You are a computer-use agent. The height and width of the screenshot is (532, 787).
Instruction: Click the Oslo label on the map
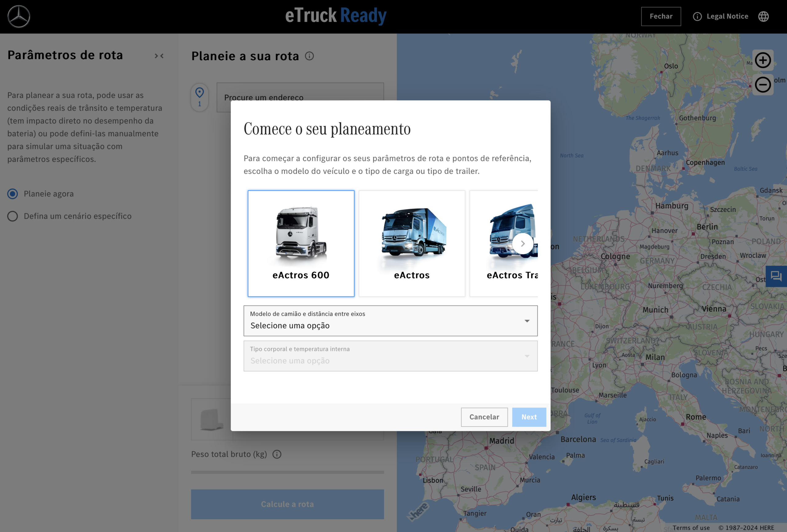point(671,66)
